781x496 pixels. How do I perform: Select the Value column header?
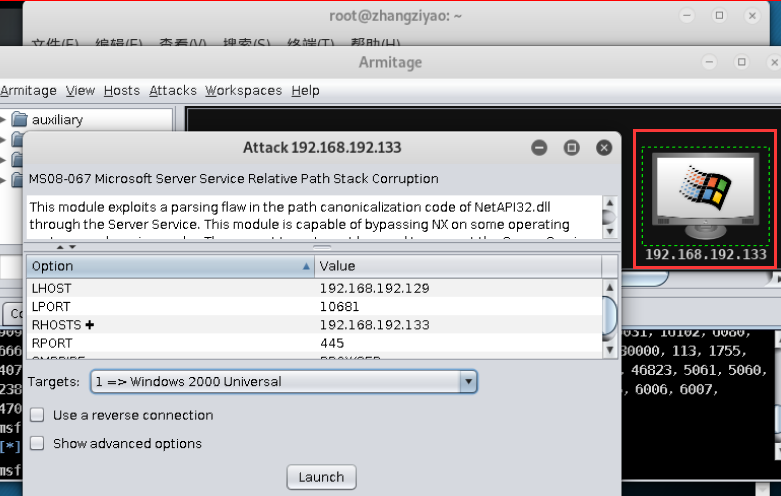click(x=458, y=266)
